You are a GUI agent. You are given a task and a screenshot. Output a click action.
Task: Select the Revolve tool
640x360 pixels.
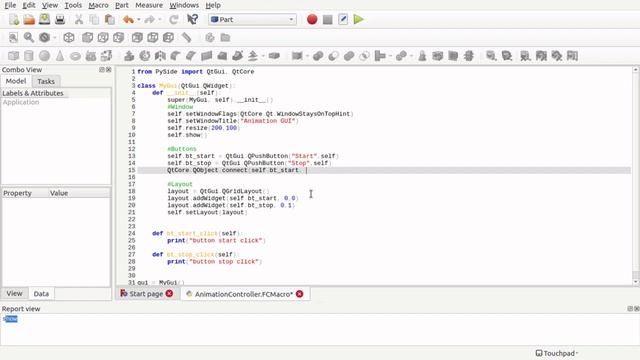(144, 56)
